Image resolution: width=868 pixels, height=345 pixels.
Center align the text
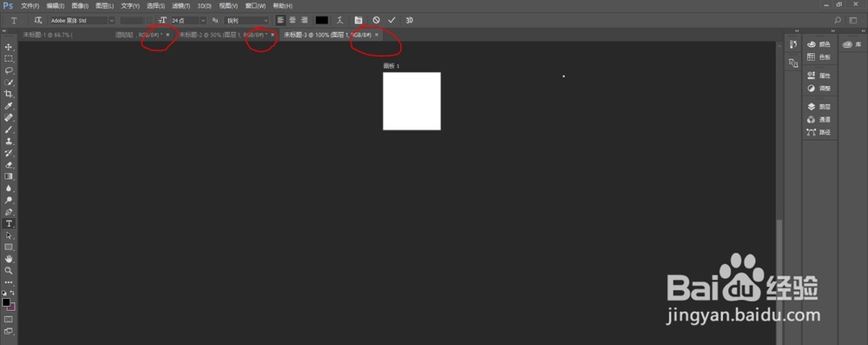[293, 20]
